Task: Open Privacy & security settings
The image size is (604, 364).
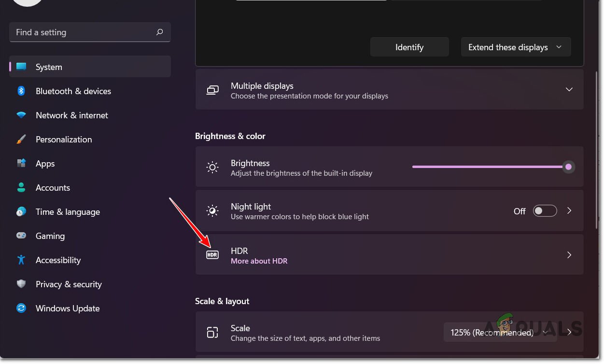Action: click(69, 284)
